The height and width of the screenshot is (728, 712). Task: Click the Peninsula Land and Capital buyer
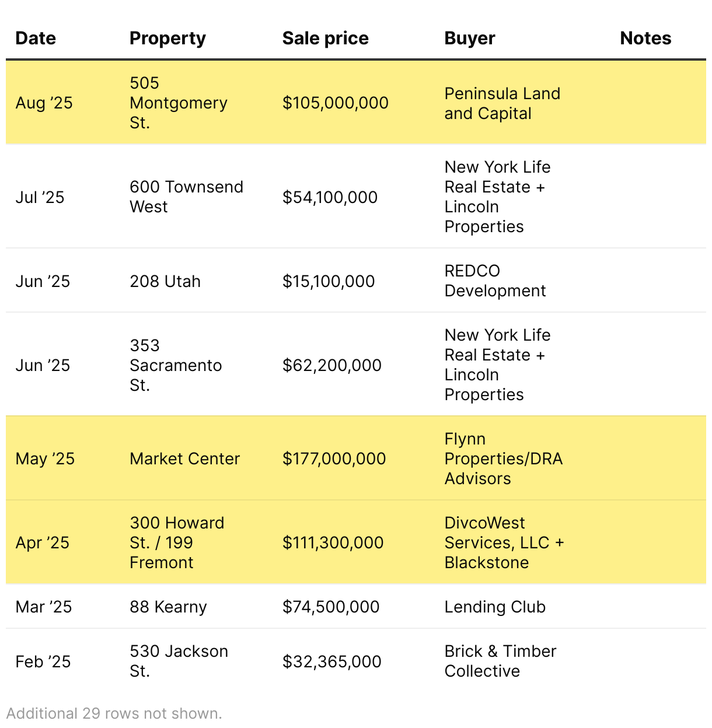(x=502, y=103)
